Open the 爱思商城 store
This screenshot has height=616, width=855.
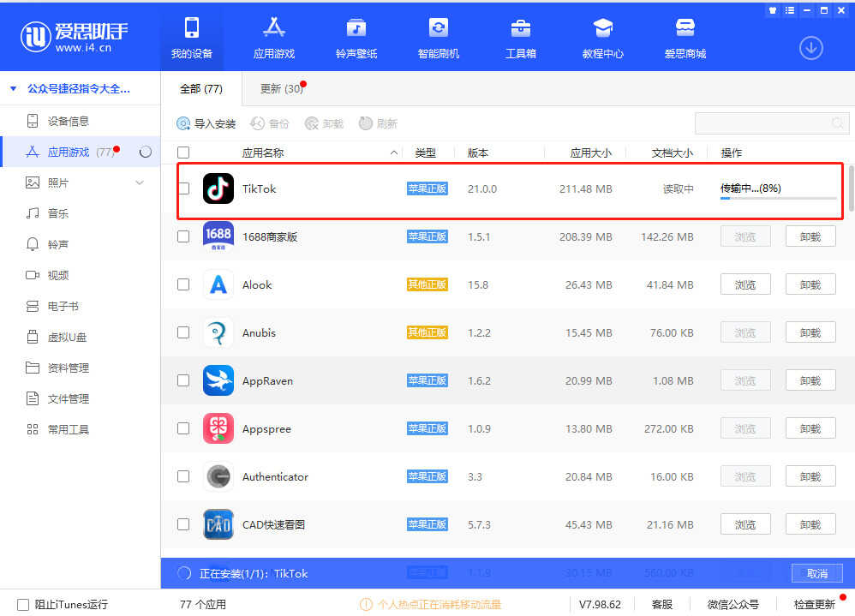click(685, 37)
